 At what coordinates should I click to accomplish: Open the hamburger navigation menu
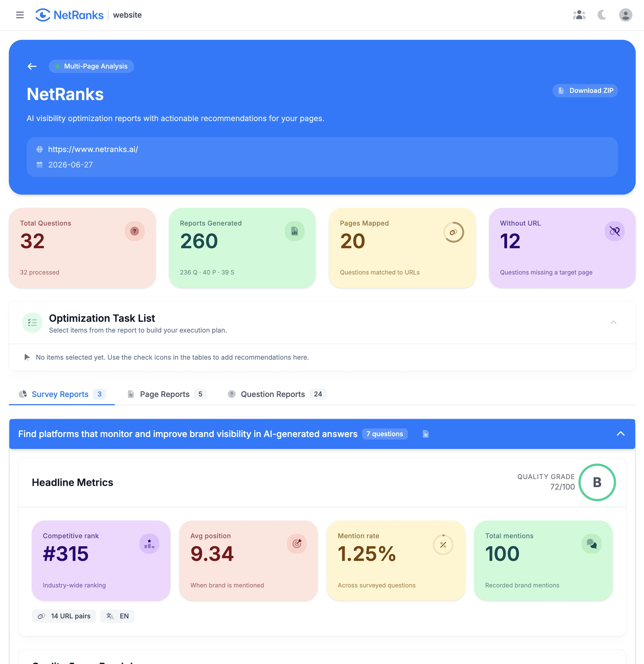(x=20, y=15)
